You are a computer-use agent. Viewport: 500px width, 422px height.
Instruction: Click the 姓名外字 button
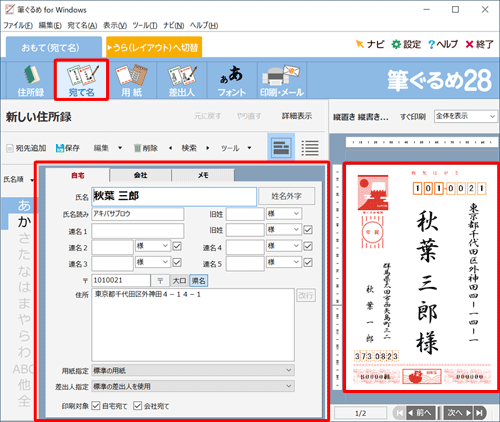(x=286, y=196)
